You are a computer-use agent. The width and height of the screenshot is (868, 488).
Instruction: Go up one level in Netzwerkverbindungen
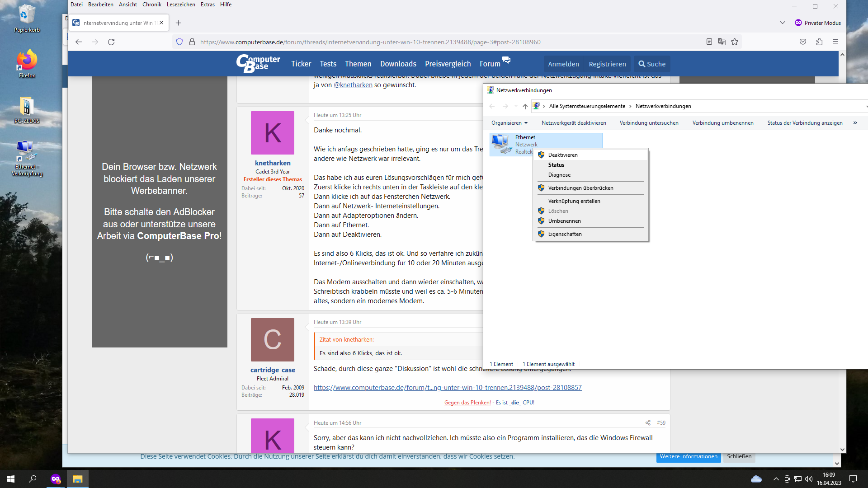525,106
